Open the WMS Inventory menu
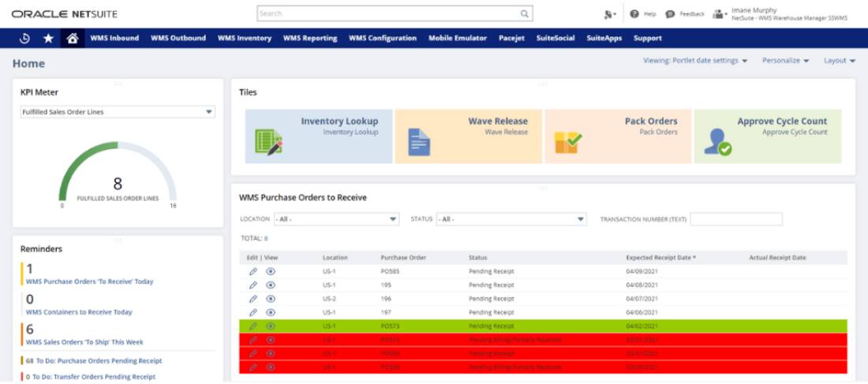 click(245, 38)
